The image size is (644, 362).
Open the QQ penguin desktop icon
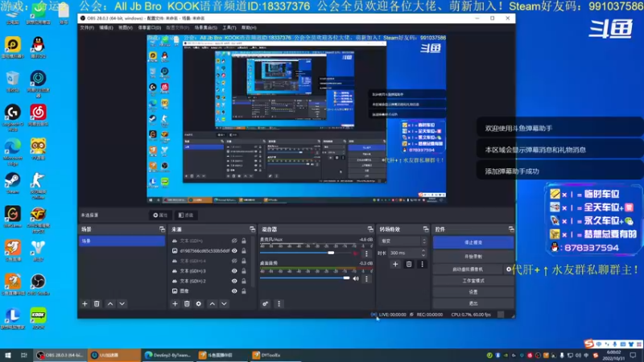(x=38, y=47)
